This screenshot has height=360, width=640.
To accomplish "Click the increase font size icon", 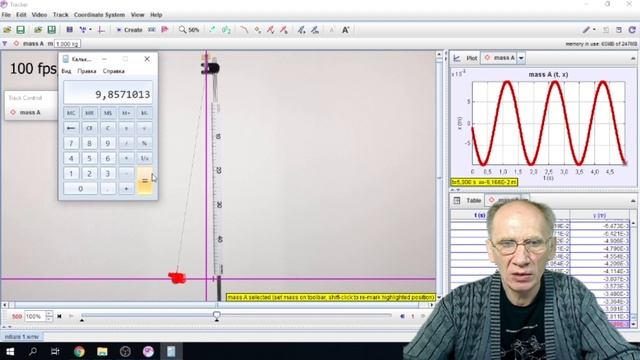I will coord(345,30).
